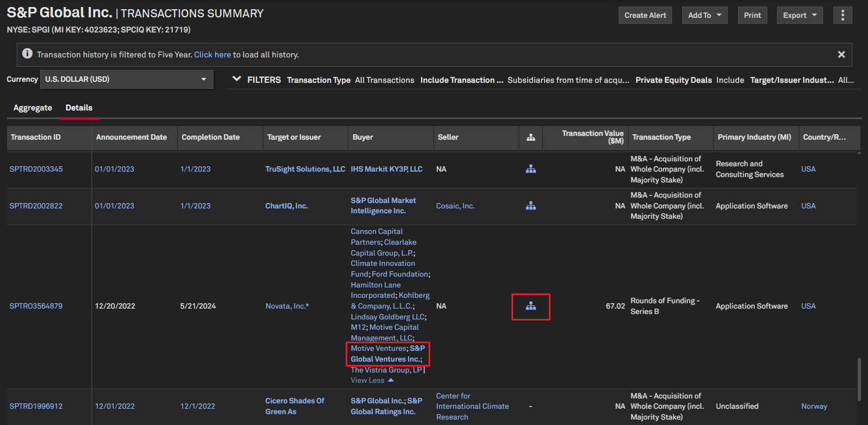
Task: Sort by Announcement Date column header
Action: (132, 137)
